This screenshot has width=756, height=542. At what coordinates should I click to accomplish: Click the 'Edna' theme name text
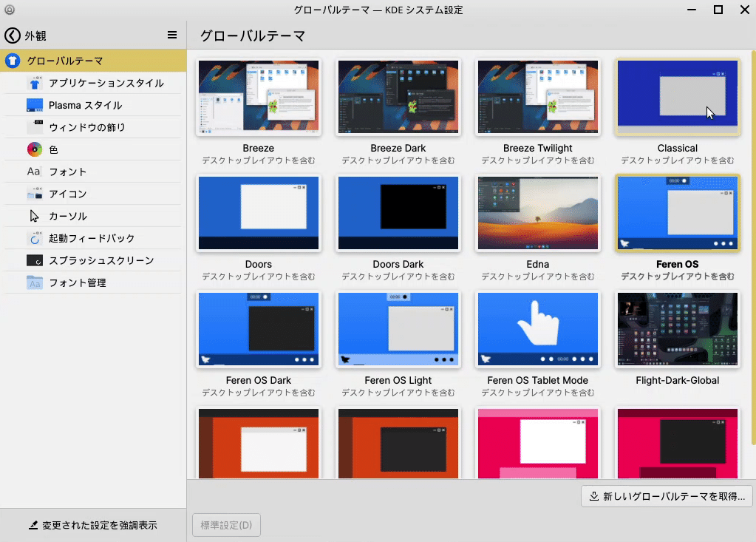click(537, 264)
